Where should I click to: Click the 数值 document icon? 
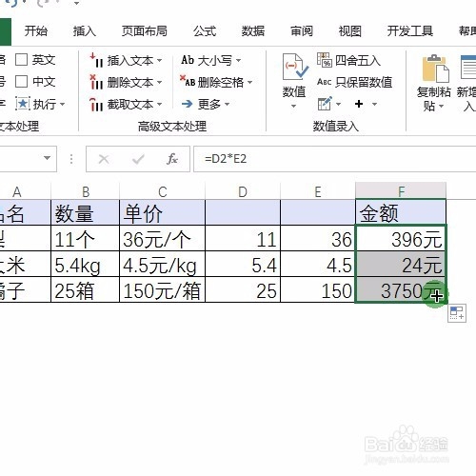[x=295, y=67]
